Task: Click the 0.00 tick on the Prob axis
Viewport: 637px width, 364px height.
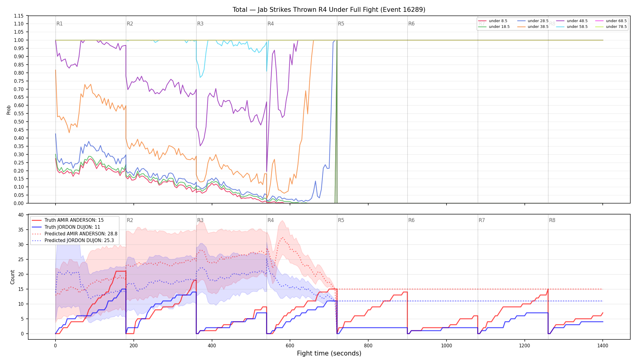Action: (x=19, y=203)
